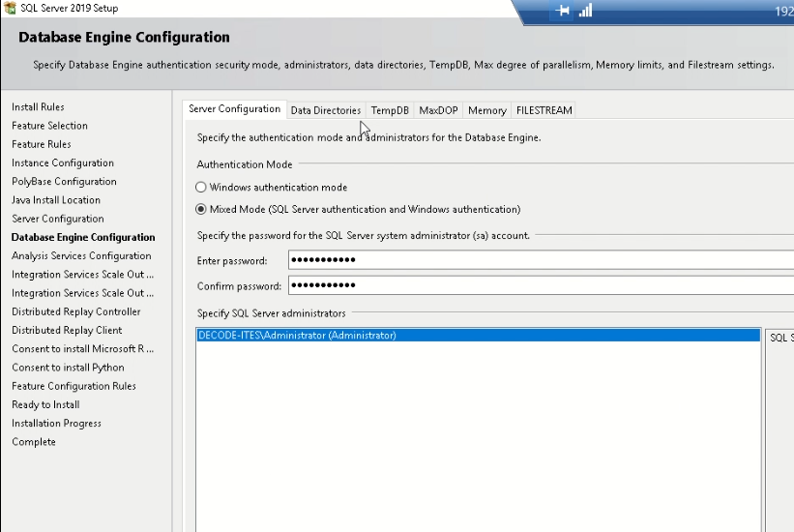The height and width of the screenshot is (532, 794).
Task: Open the Memory tab
Action: point(487,110)
